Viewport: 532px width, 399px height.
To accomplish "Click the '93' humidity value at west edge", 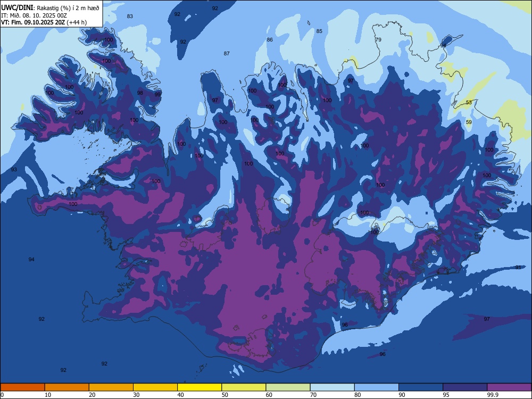I will (14, 170).
